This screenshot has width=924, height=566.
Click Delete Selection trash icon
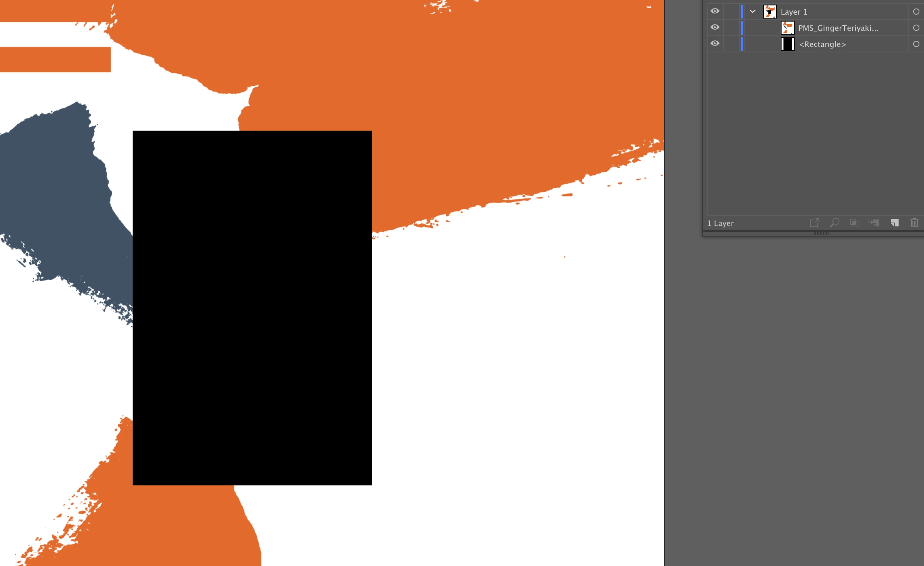(914, 223)
